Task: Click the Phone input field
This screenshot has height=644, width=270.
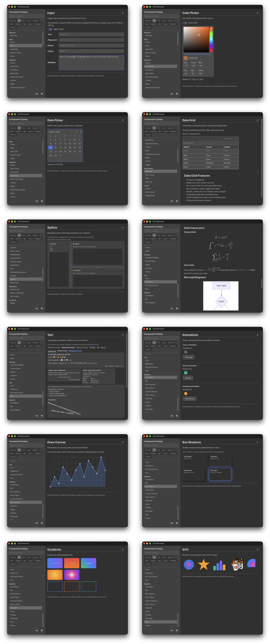Action: tap(91, 45)
